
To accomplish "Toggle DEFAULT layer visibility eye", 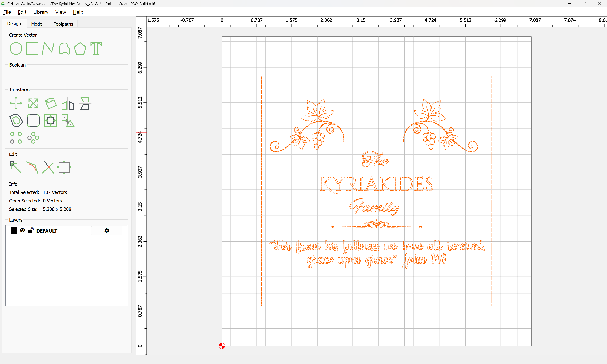I will (22, 230).
